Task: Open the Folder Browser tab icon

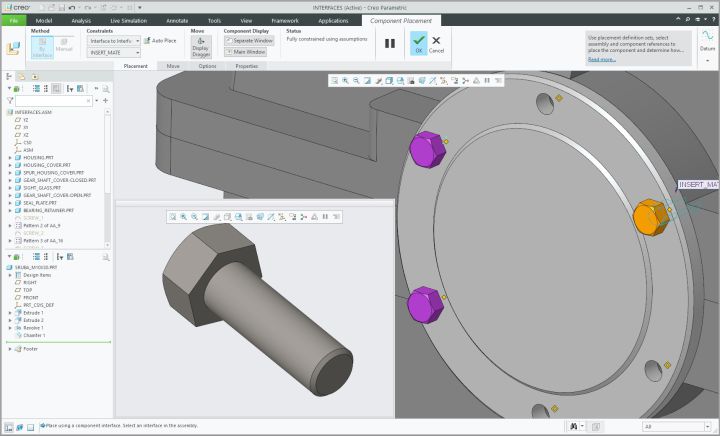Action: pyautogui.click(x=21, y=77)
